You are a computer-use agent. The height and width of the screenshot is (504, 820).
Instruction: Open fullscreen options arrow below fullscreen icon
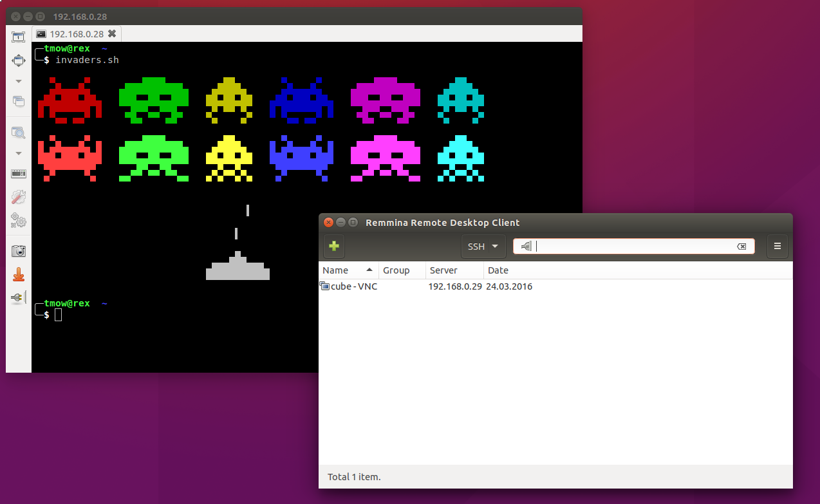[19, 81]
